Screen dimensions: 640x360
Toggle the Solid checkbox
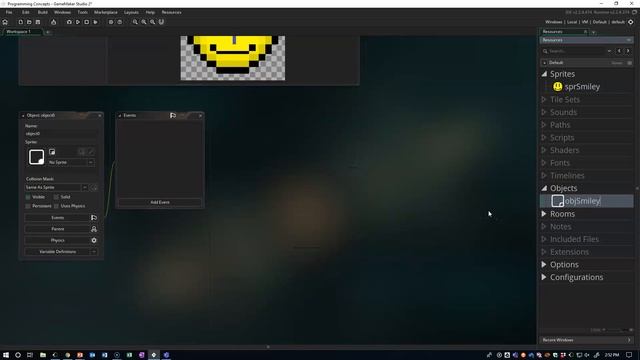tap(56, 197)
